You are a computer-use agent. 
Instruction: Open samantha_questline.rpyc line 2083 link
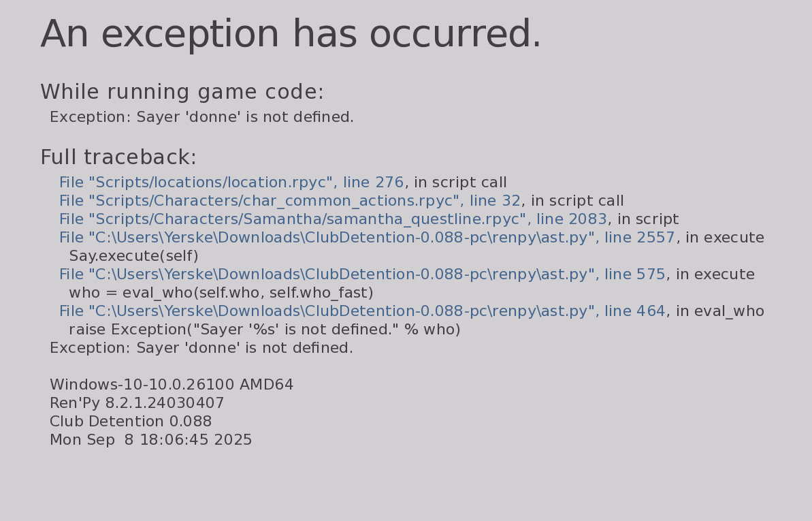(333, 219)
